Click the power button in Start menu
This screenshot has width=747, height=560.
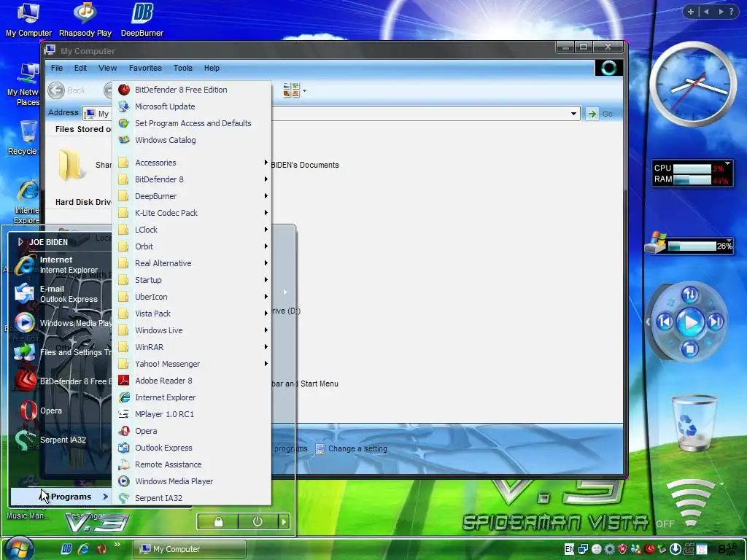click(x=258, y=522)
